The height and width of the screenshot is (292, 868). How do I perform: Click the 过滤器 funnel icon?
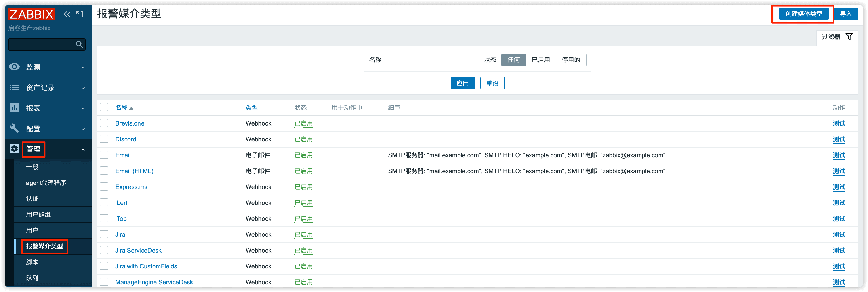coord(849,36)
